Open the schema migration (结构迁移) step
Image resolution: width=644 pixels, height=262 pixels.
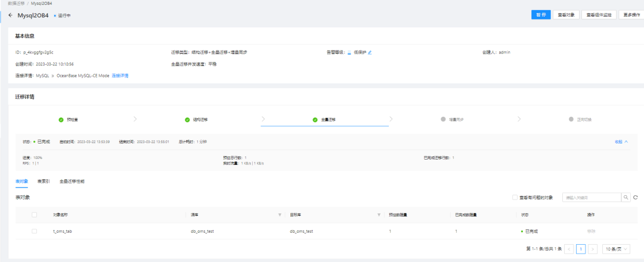(196, 120)
